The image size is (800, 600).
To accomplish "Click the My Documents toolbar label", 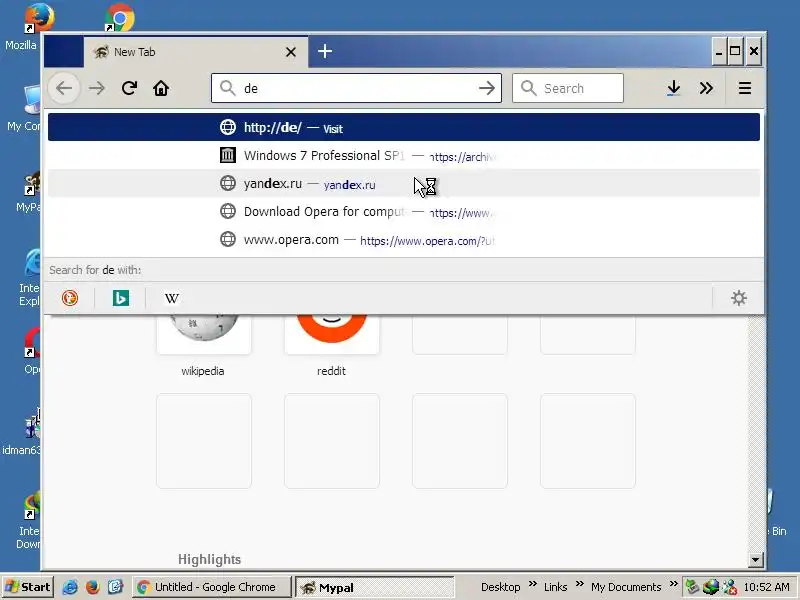I will (626, 587).
